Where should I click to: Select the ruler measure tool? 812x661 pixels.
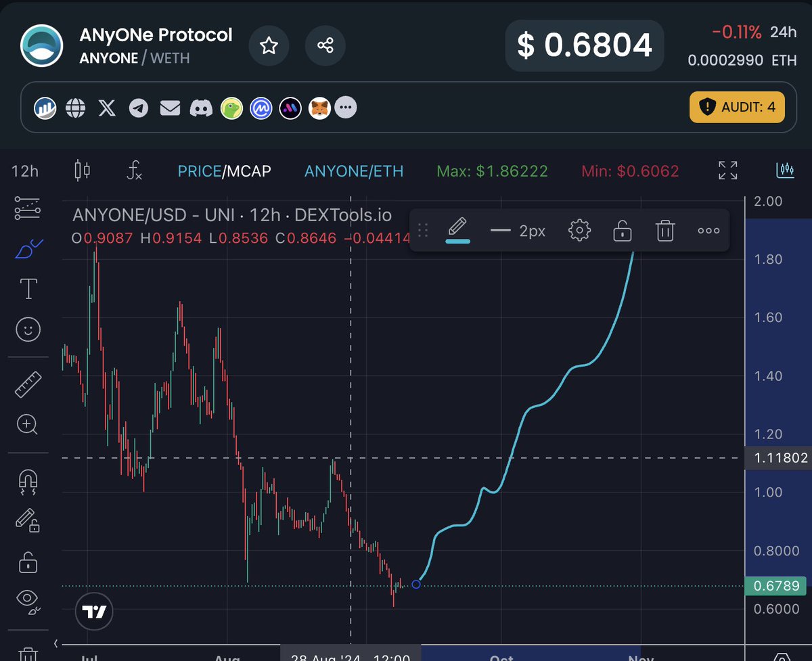pyautogui.click(x=28, y=385)
